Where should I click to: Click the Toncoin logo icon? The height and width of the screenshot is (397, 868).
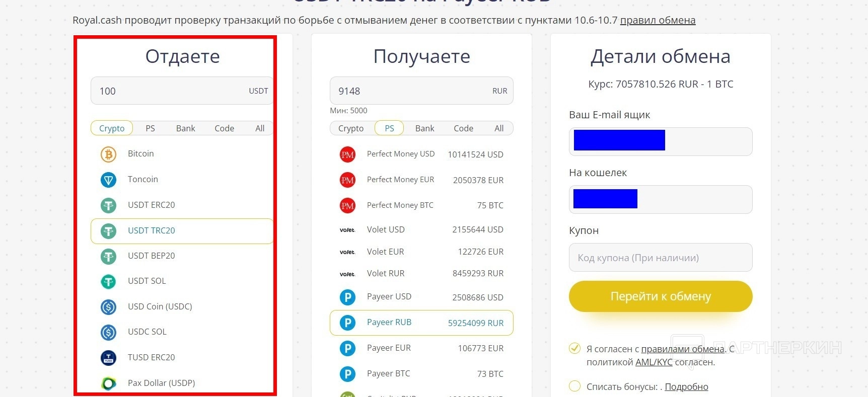tap(108, 180)
